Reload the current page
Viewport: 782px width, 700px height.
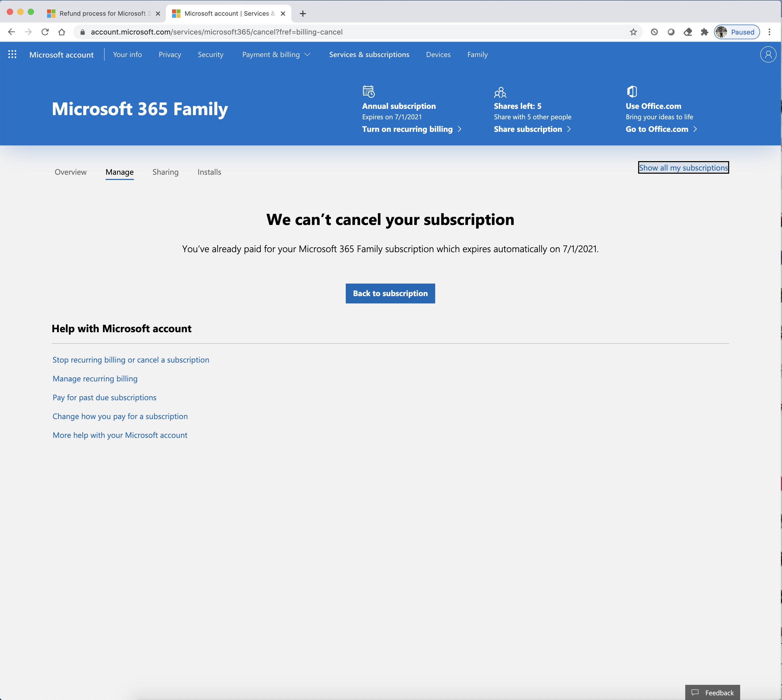pyautogui.click(x=45, y=32)
